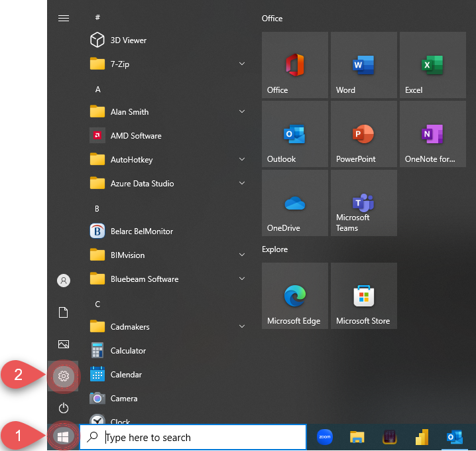Launch the PowerPoint tile
The height and width of the screenshot is (451, 476).
coord(364,134)
